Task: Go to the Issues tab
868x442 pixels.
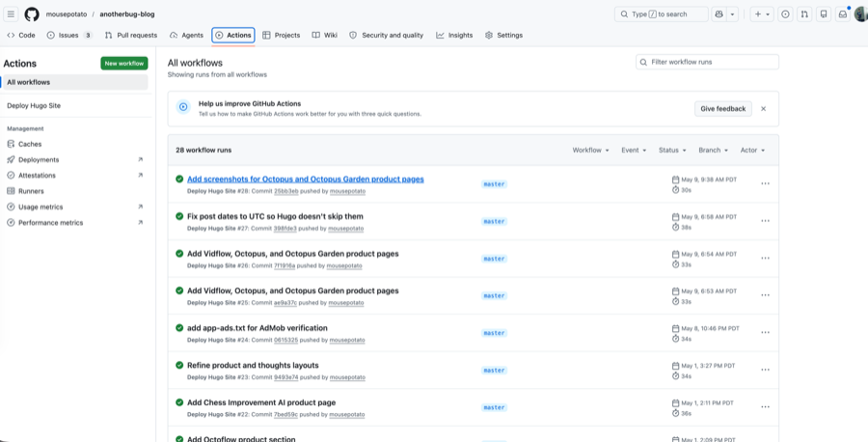Action: pyautogui.click(x=69, y=35)
